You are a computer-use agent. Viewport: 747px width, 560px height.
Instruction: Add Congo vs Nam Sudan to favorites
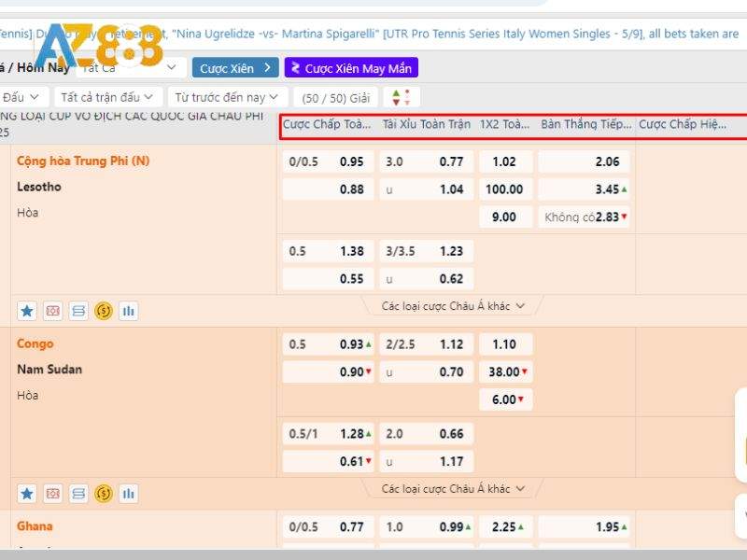(x=27, y=494)
